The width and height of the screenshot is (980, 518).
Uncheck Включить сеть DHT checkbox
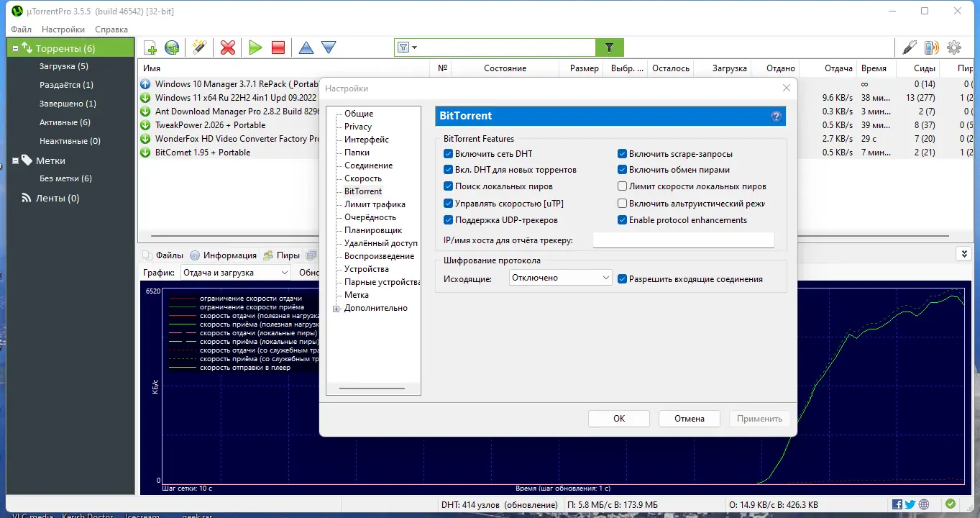click(x=449, y=154)
